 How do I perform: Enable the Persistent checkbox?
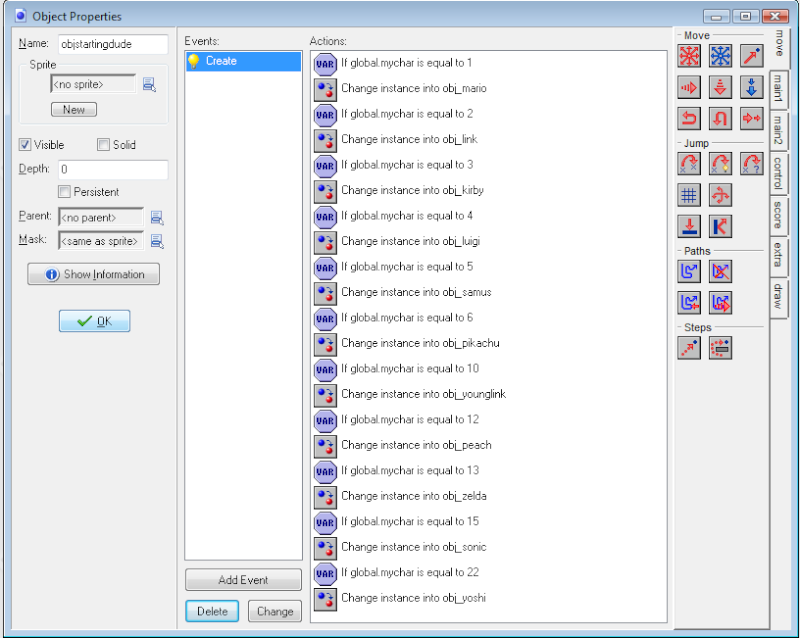(x=64, y=192)
